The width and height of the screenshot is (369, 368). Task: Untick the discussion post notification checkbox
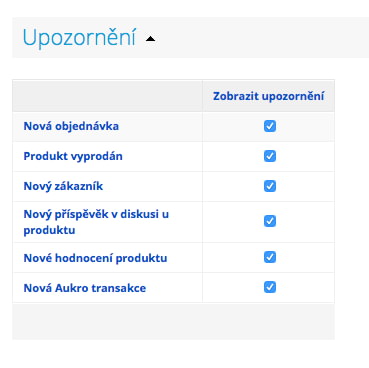pyautogui.click(x=270, y=221)
